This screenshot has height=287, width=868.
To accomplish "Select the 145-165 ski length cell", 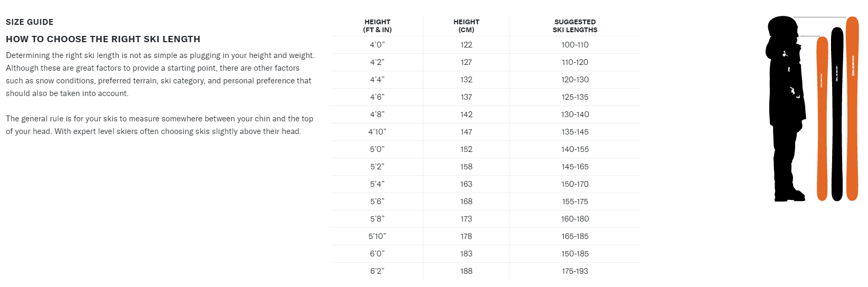I will point(575,167).
